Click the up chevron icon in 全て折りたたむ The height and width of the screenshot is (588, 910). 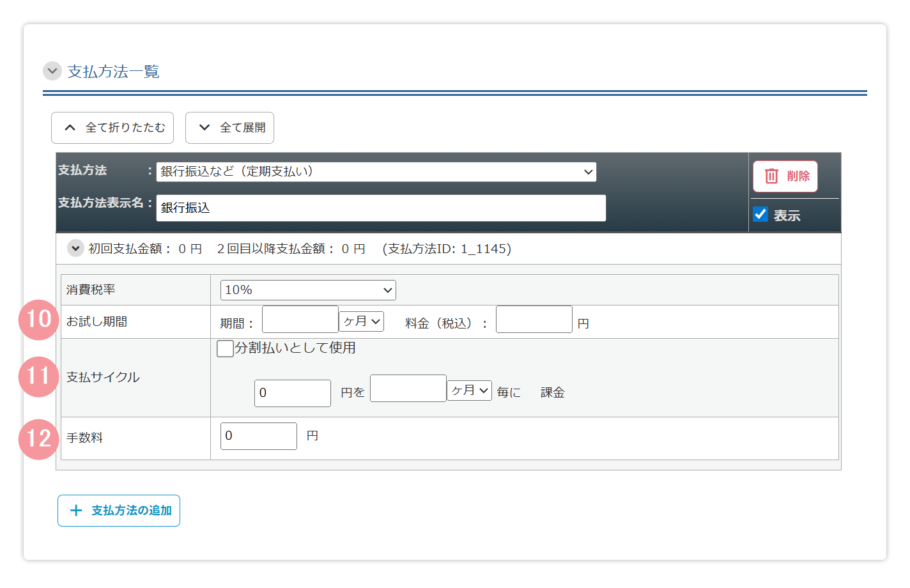(70, 128)
